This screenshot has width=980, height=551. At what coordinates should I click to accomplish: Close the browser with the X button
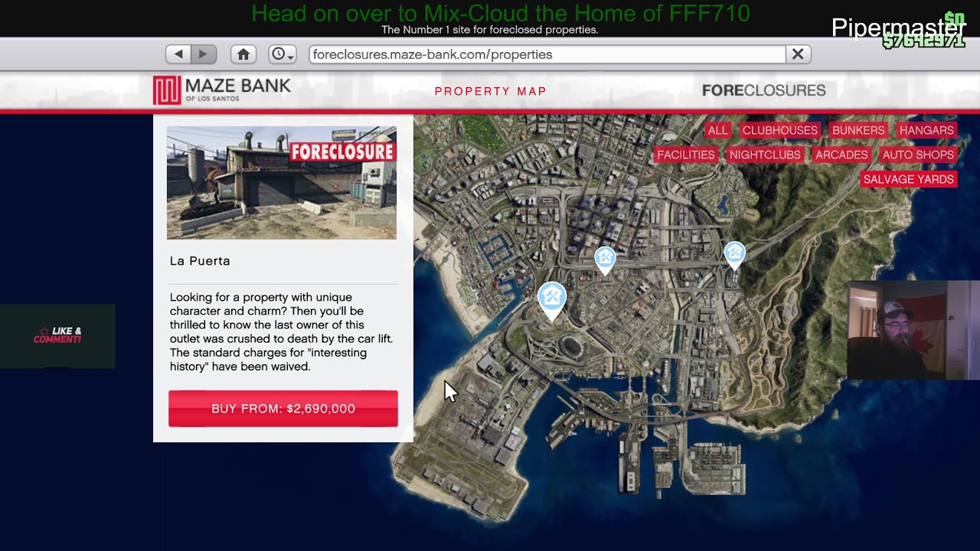pyautogui.click(x=798, y=54)
